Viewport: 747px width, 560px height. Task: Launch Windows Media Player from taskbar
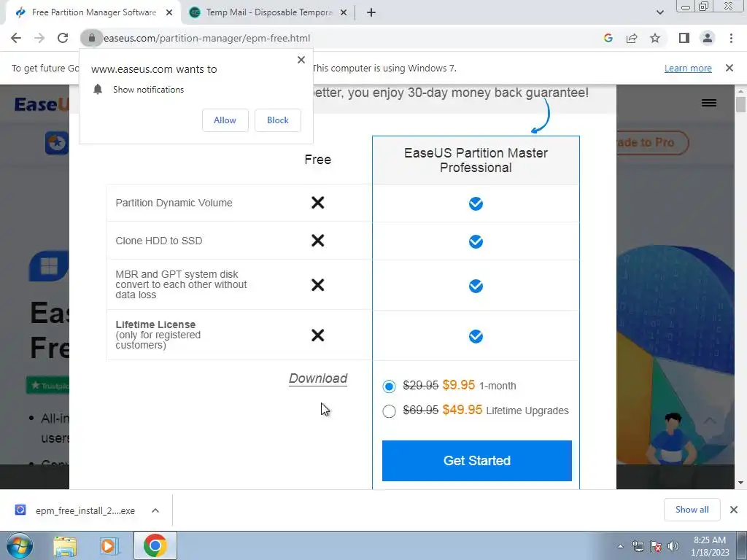click(x=109, y=545)
